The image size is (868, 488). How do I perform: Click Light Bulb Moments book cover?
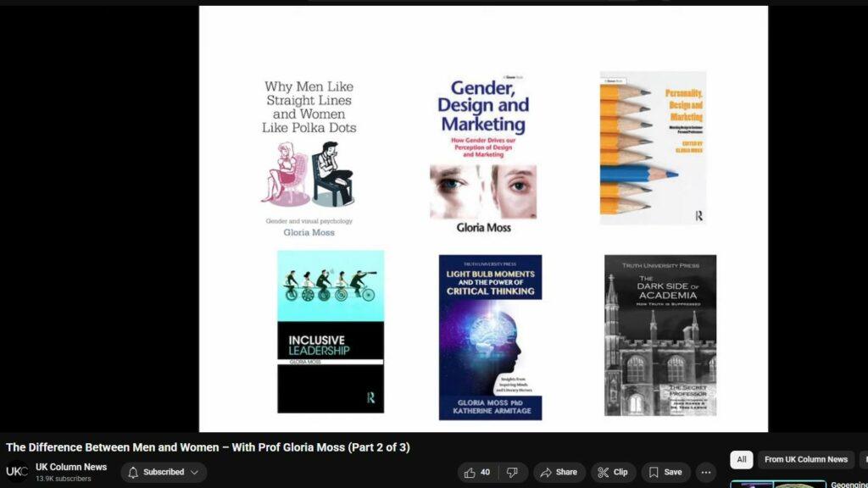click(491, 337)
